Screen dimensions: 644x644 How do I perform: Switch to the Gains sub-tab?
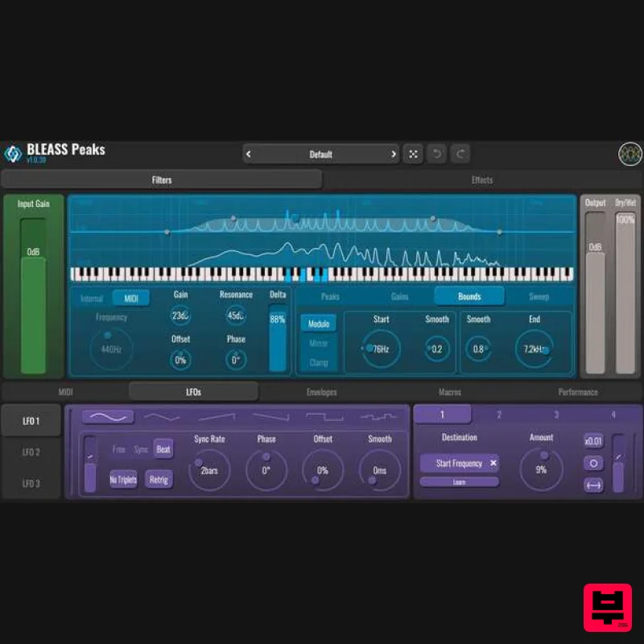click(399, 296)
